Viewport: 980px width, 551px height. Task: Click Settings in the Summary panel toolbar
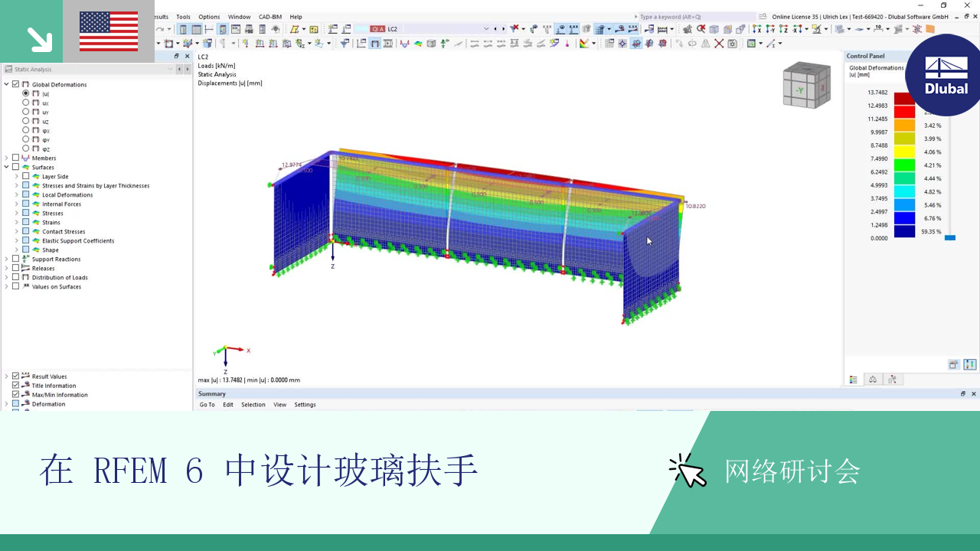305,404
